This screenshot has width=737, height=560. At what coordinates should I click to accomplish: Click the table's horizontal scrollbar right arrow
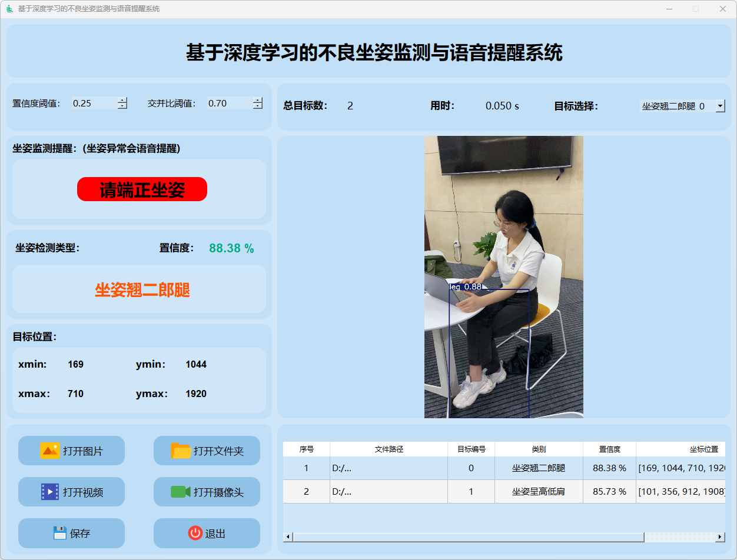pyautogui.click(x=720, y=537)
